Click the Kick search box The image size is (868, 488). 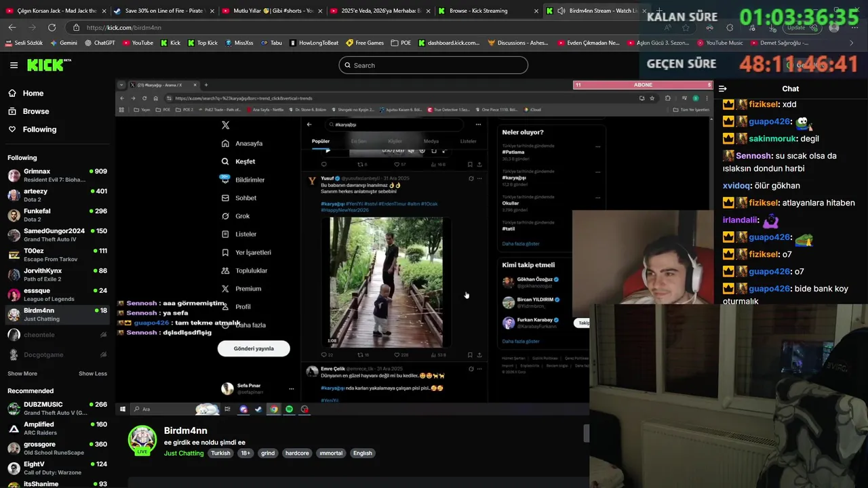click(433, 65)
